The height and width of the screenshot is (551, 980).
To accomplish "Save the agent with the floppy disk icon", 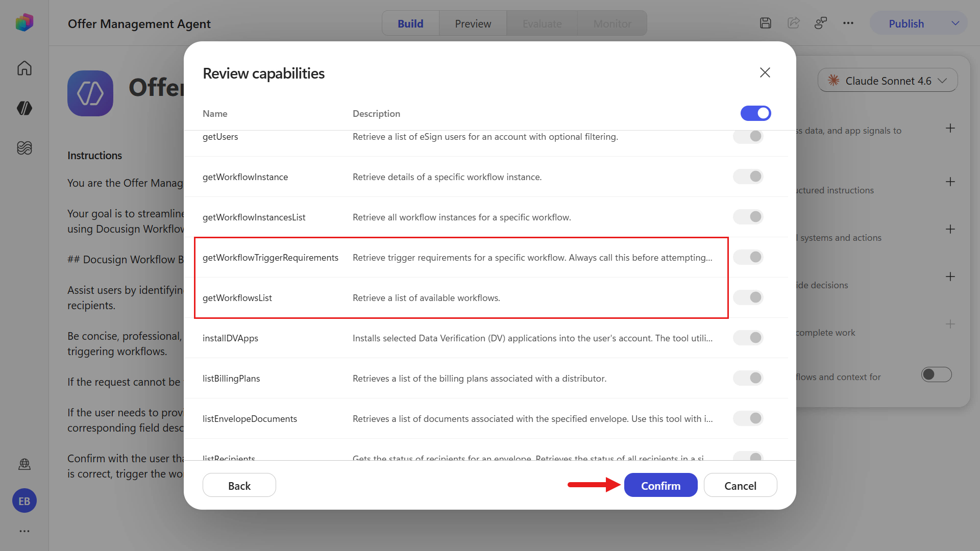I will [x=765, y=23].
